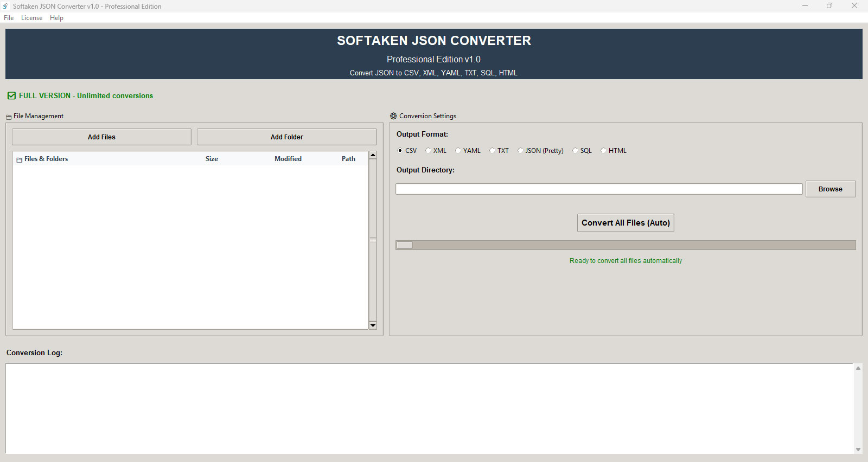868x462 pixels.
Task: Click the File Management panel icon
Action: point(9,117)
